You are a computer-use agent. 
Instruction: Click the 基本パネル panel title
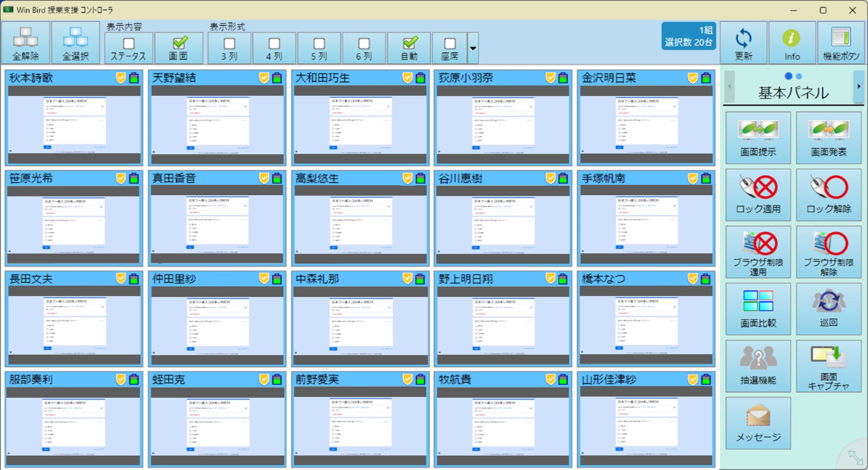[x=793, y=93]
